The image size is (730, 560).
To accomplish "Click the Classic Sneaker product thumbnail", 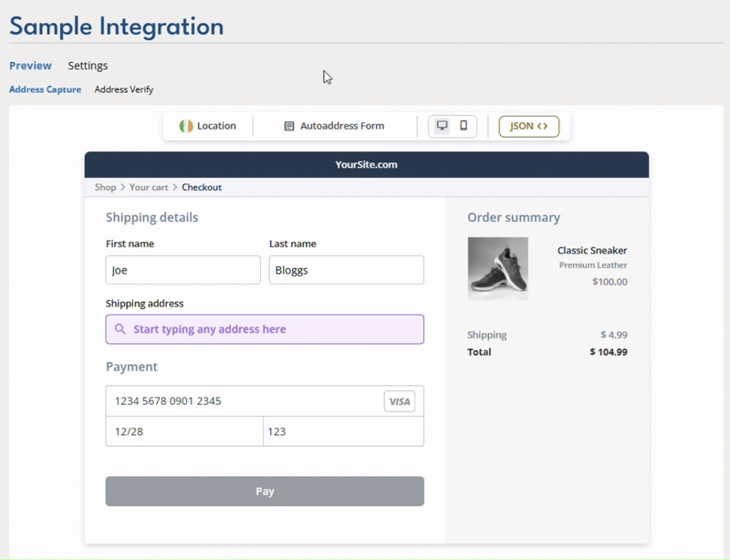I will pyautogui.click(x=497, y=268).
